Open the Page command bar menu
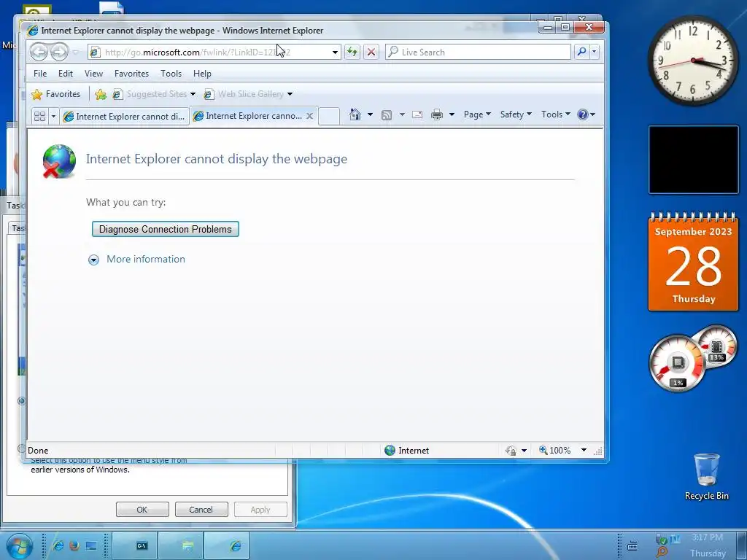The height and width of the screenshot is (560, 747). (477, 114)
